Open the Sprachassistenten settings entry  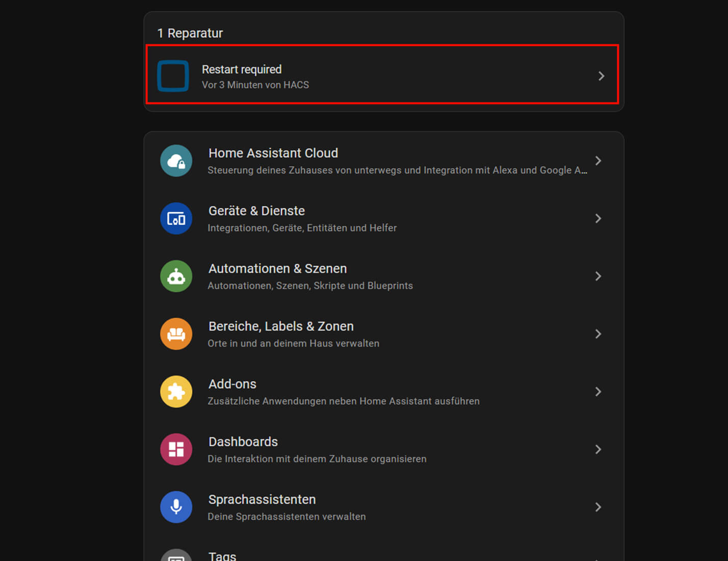click(262, 499)
